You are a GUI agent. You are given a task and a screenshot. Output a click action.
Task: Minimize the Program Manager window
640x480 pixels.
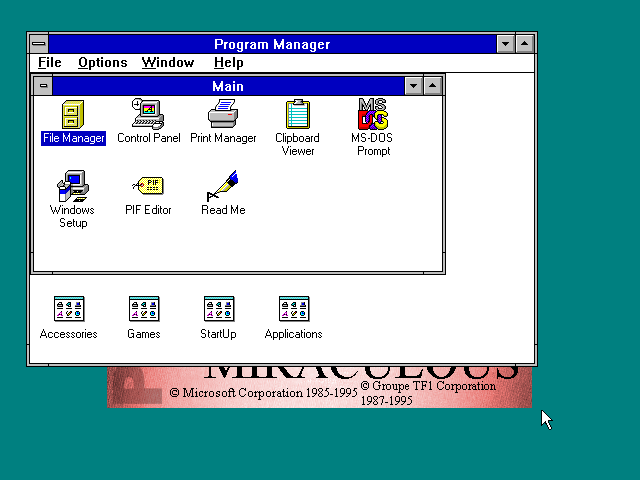[x=505, y=44]
